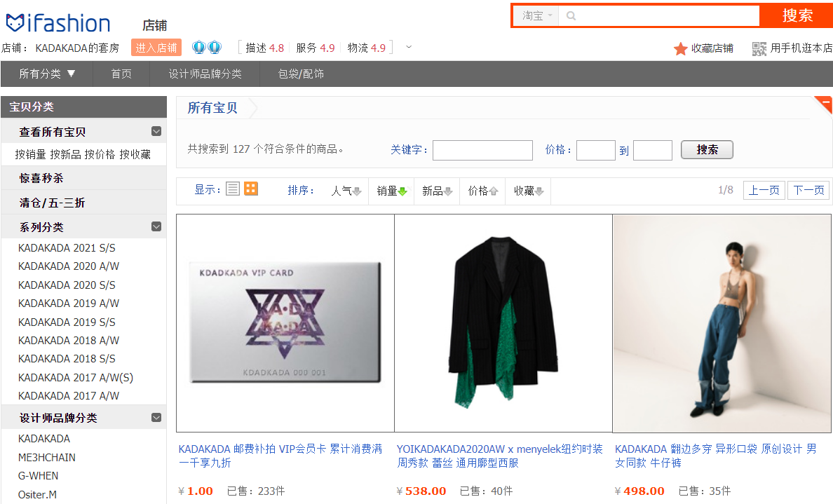The image size is (833, 504).
Task: Select the KADAKADA 2019 S/S series
Action: tap(67, 322)
